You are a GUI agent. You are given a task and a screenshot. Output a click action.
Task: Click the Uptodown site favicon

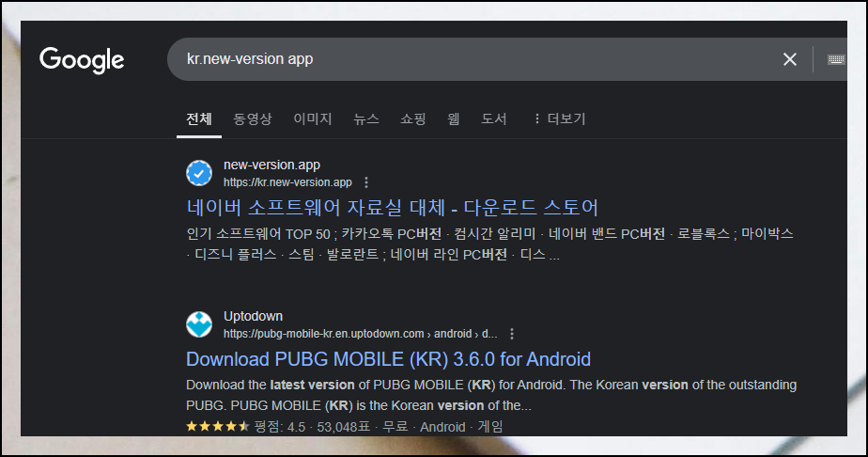click(x=199, y=324)
